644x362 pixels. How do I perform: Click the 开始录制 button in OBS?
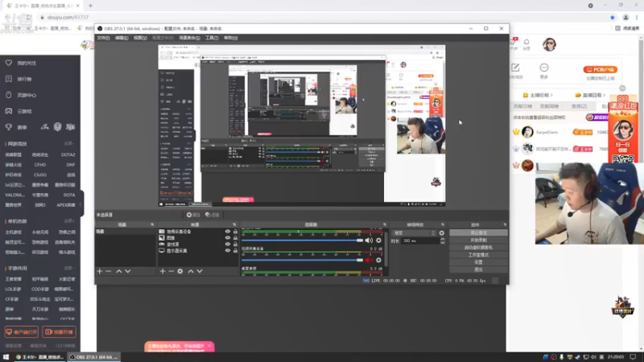(x=478, y=240)
